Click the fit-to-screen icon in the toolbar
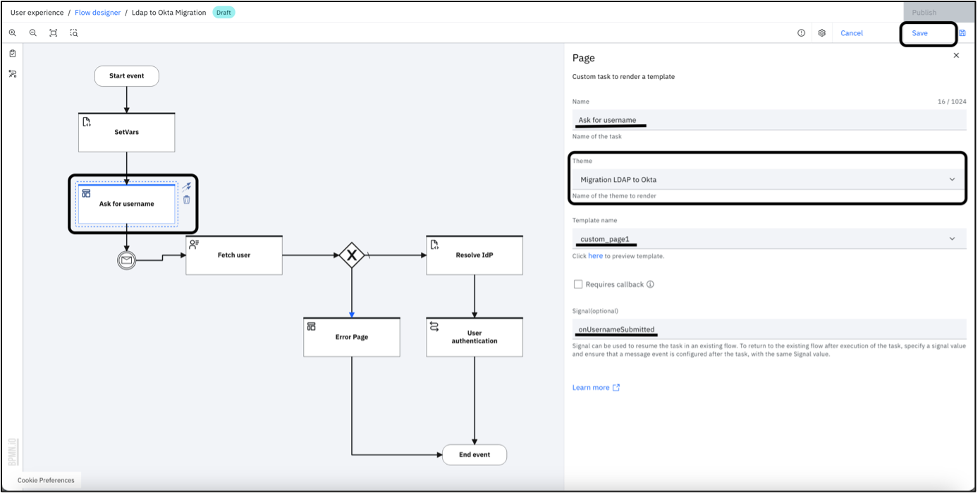The height and width of the screenshot is (495, 980). [x=53, y=32]
